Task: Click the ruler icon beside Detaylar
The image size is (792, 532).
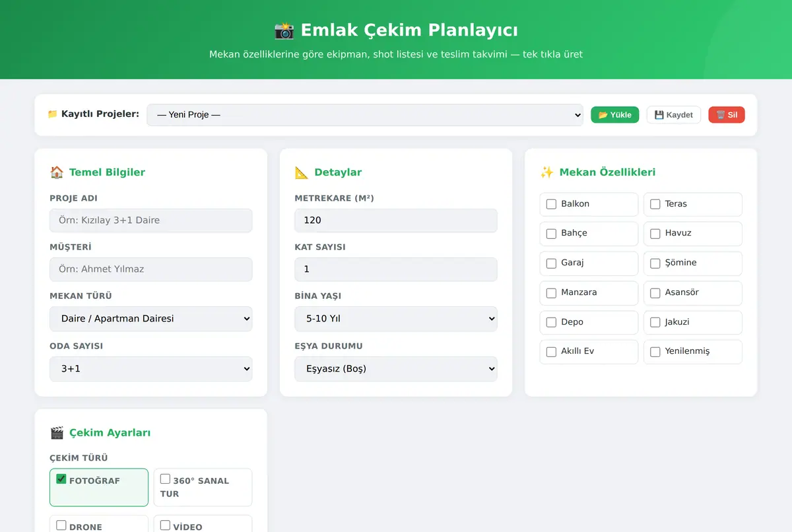Action: [x=302, y=172]
